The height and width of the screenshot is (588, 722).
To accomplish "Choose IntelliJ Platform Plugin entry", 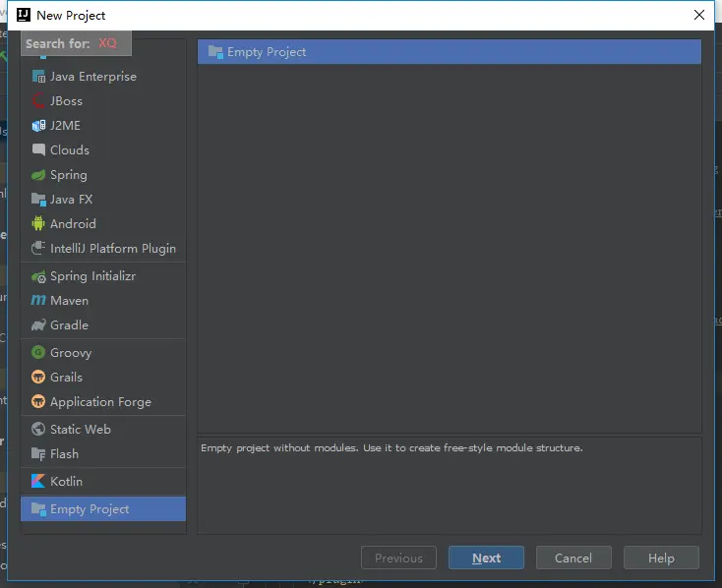I will click(x=103, y=248).
